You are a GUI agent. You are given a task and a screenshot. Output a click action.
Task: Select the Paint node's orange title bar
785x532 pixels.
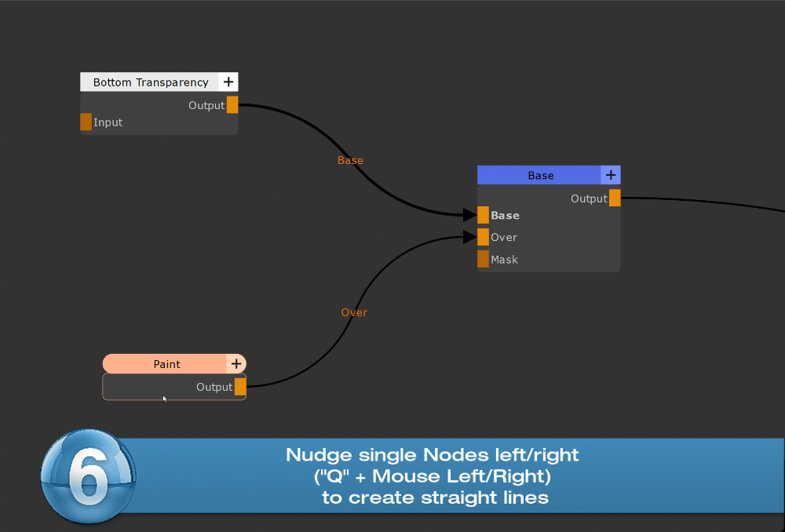(166, 364)
